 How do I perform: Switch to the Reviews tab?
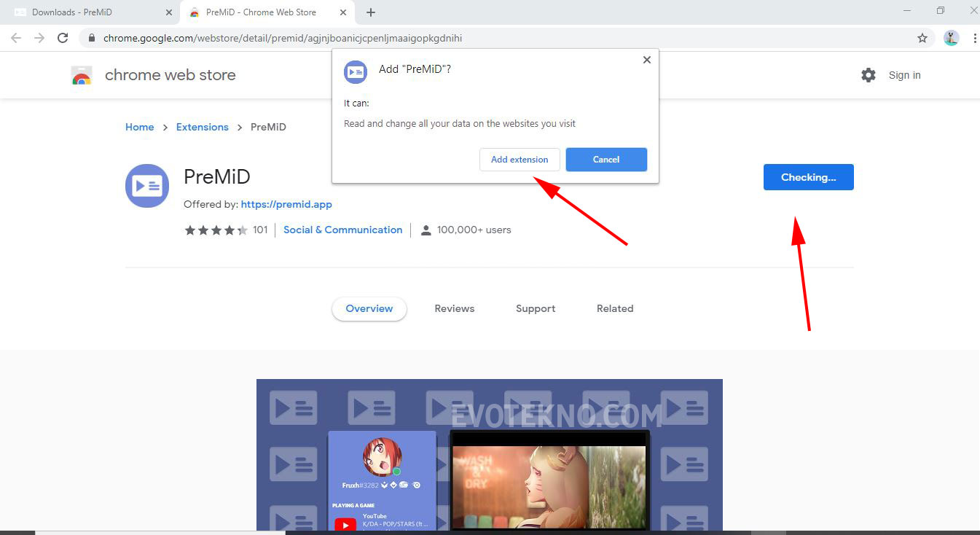coord(455,308)
